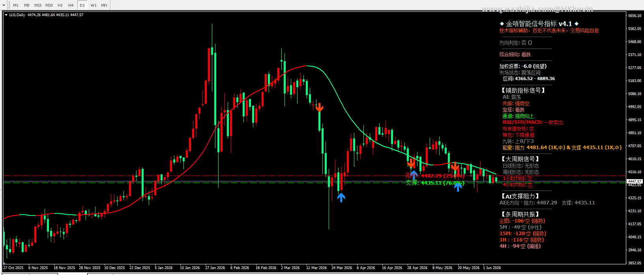Set the chart to W1 weekly
The height and width of the screenshot is (275, 644).
(x=94, y=5)
